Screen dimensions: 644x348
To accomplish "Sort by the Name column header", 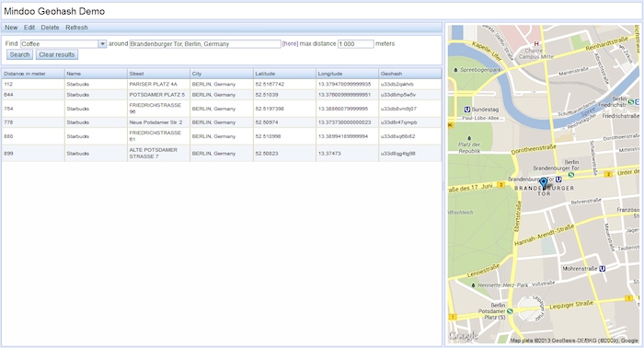I will coord(96,74).
